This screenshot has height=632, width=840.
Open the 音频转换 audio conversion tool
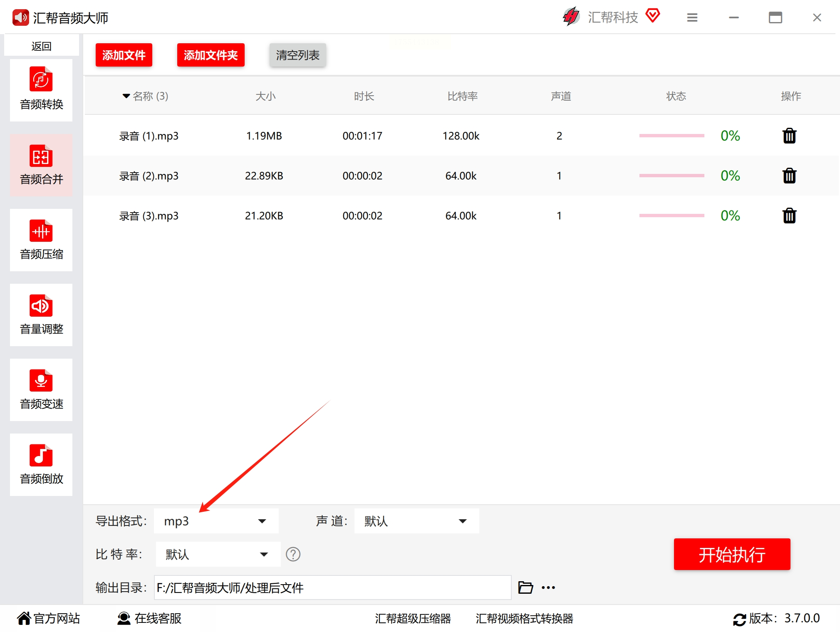point(41,89)
